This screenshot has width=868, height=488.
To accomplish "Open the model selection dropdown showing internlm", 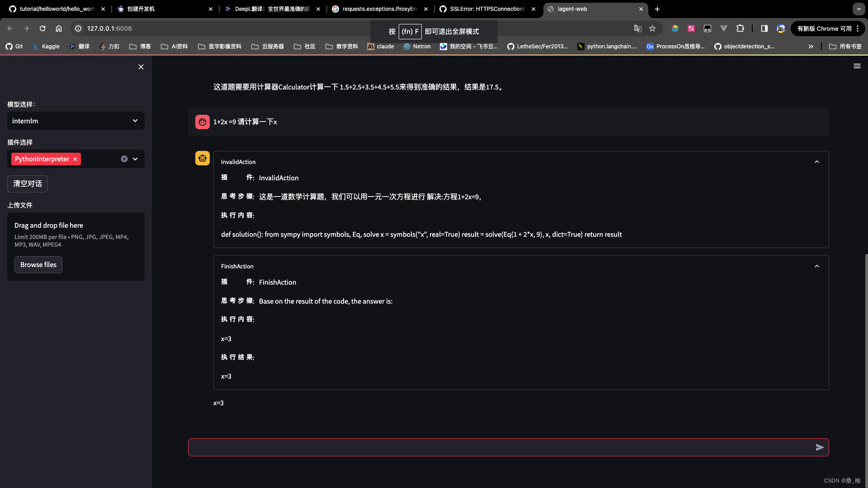I will pyautogui.click(x=76, y=121).
